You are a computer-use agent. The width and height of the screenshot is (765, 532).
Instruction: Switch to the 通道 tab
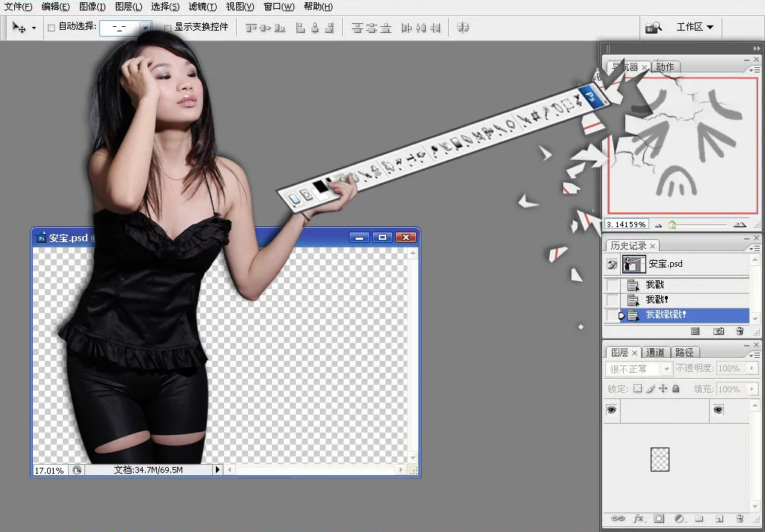coord(655,353)
